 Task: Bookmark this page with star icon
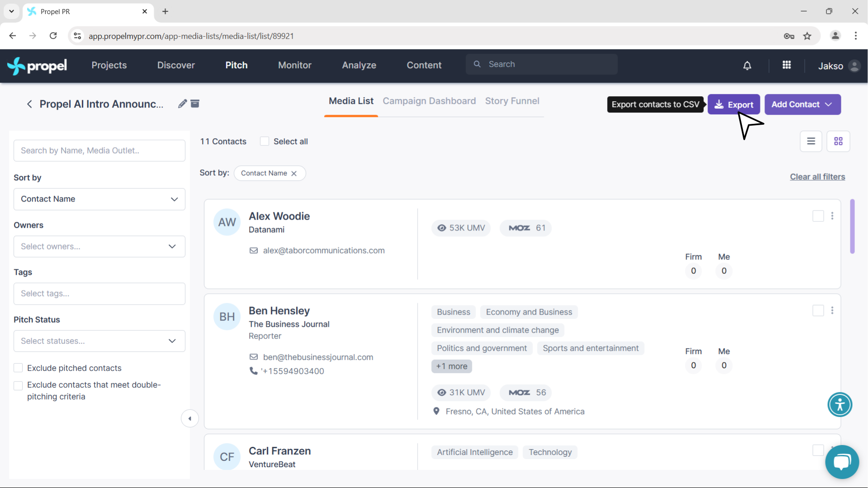coord(807,36)
